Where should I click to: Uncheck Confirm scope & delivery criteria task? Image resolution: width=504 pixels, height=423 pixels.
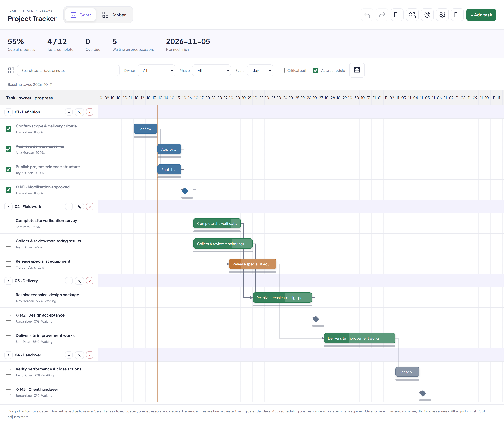coord(8,129)
